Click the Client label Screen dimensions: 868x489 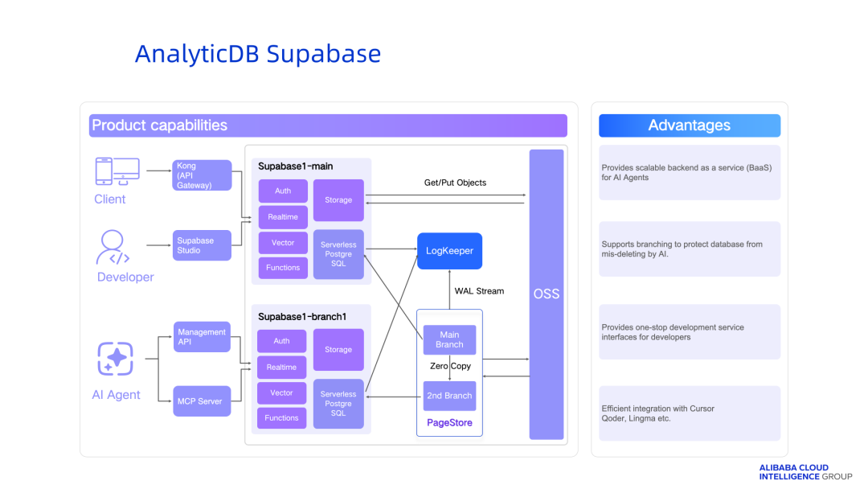[x=109, y=199]
